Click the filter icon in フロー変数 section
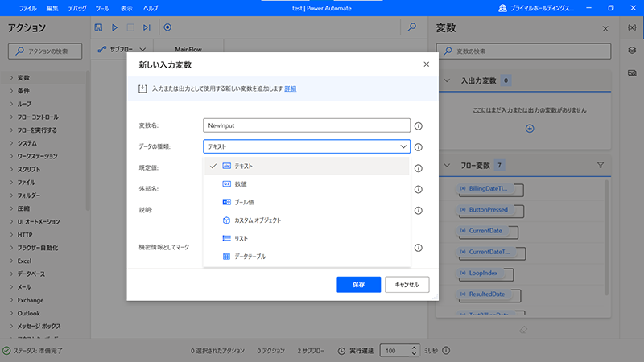The height and width of the screenshot is (362, 644). pyautogui.click(x=601, y=165)
